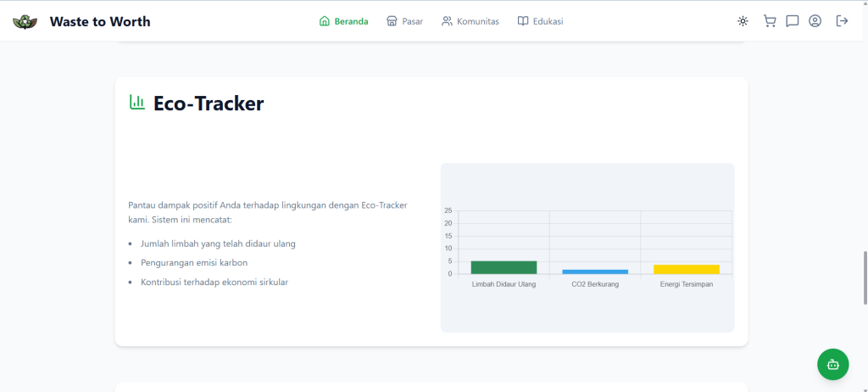The width and height of the screenshot is (868, 392).
Task: Click the Waste to Worth logo icon
Action: point(25,21)
